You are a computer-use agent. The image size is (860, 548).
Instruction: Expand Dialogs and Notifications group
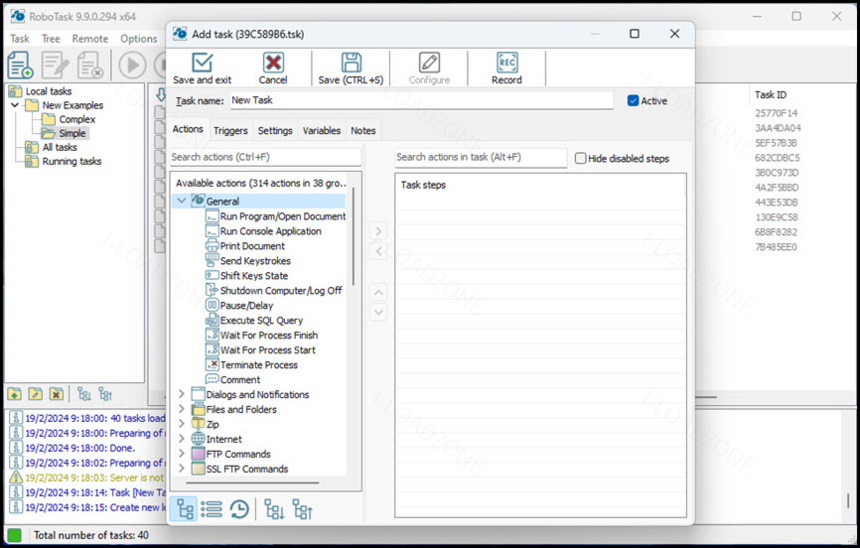pos(182,394)
